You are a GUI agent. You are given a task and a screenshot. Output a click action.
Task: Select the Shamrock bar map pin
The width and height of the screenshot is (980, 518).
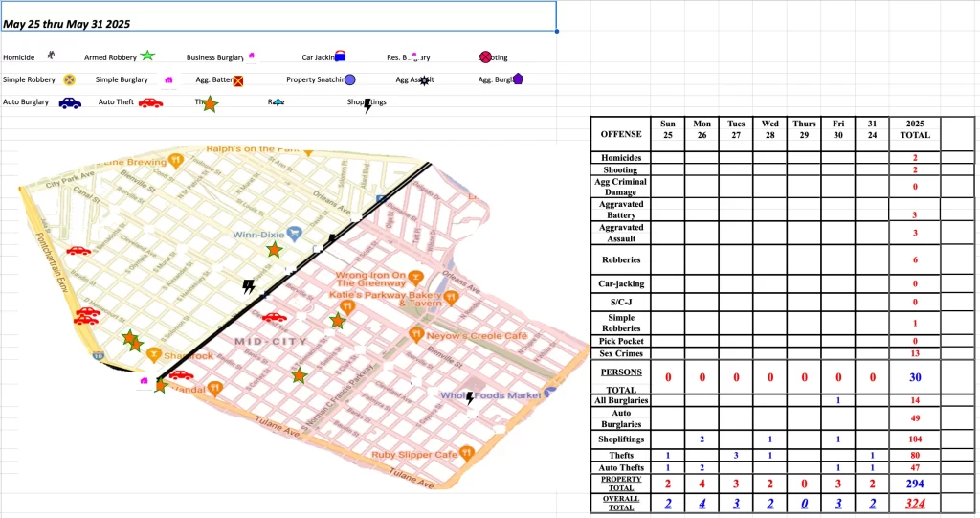click(153, 354)
